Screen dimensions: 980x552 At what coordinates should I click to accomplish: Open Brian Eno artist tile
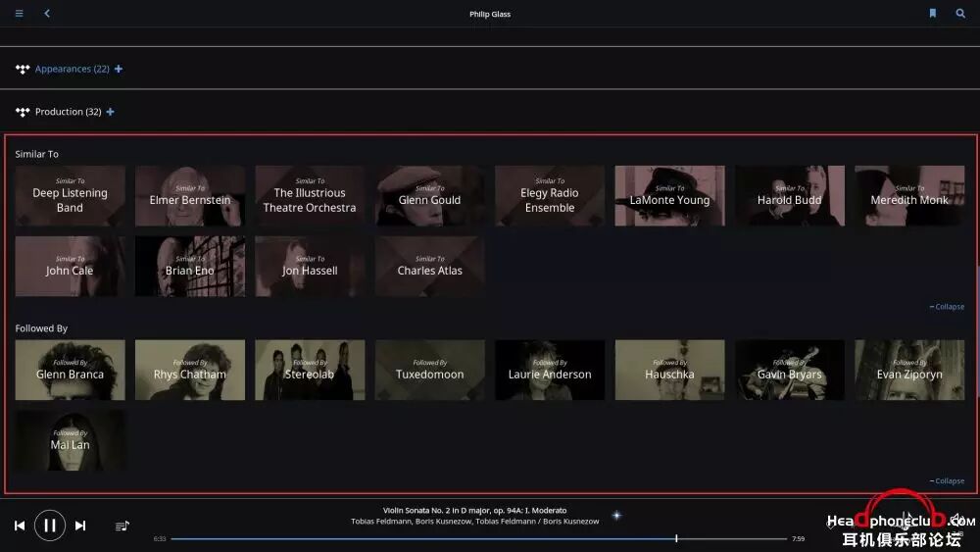pos(190,267)
